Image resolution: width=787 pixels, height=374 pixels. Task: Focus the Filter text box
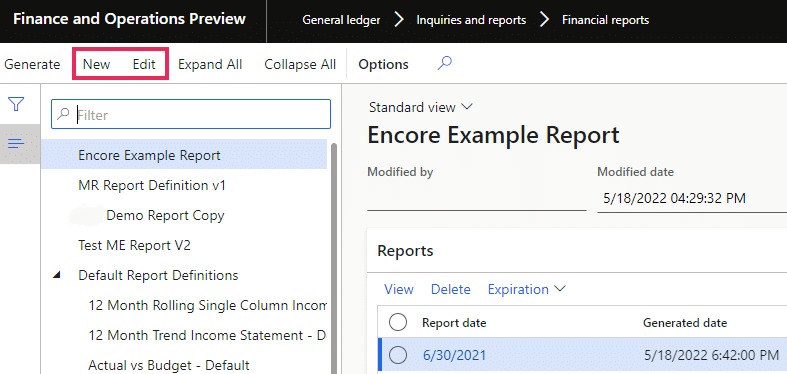(191, 114)
